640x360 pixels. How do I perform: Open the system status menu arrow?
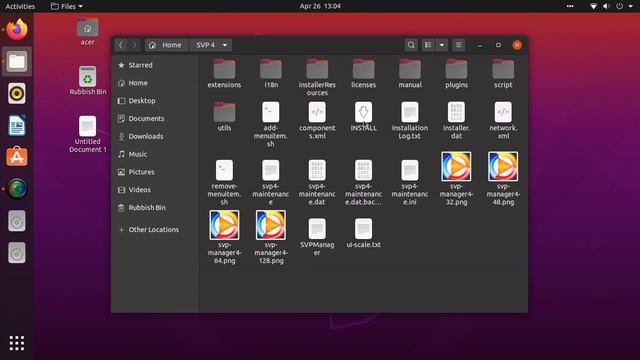coord(630,6)
